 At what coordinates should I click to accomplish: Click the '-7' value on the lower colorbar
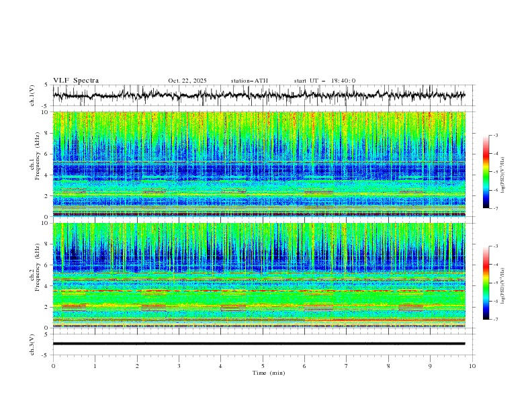[496, 320]
